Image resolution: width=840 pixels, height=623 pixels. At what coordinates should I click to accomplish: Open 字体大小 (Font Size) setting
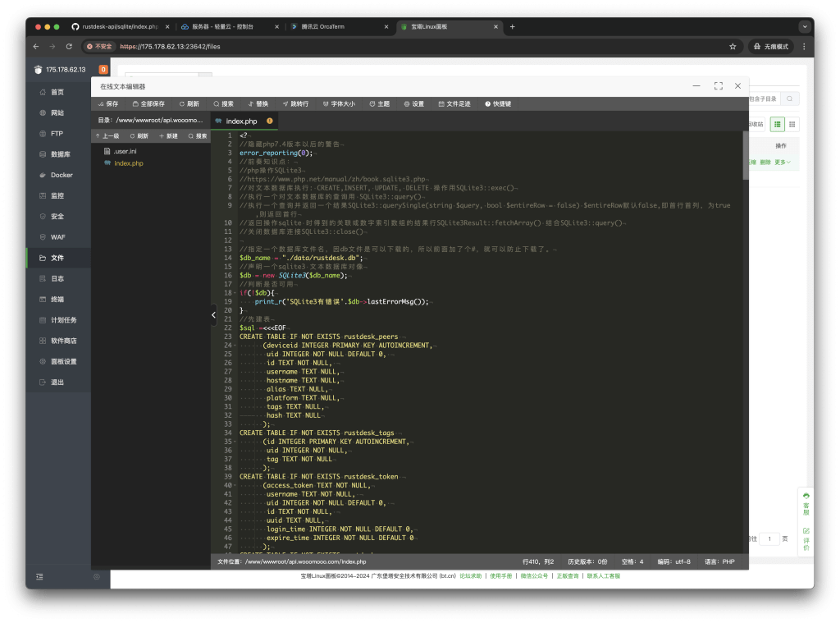point(338,104)
